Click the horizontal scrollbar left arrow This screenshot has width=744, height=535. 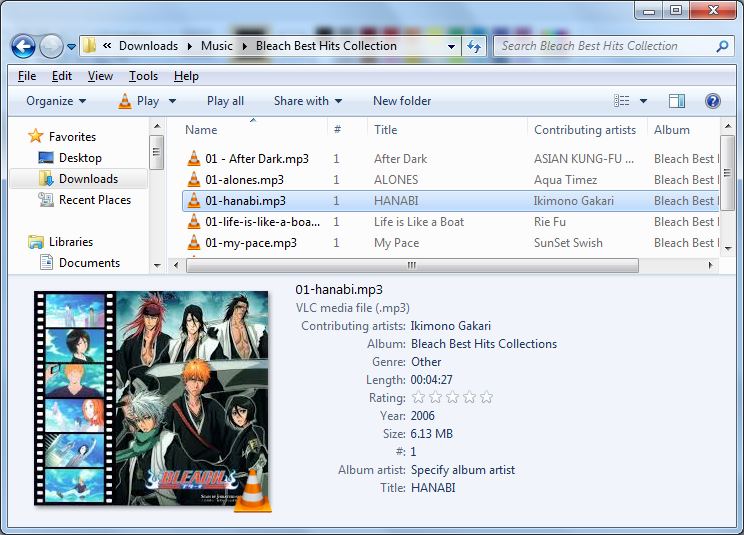click(176, 266)
